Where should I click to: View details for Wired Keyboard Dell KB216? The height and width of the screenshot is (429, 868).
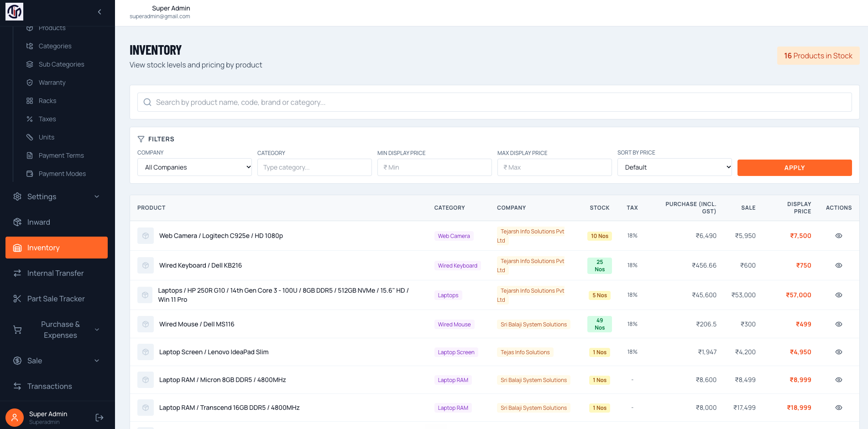pos(839,265)
